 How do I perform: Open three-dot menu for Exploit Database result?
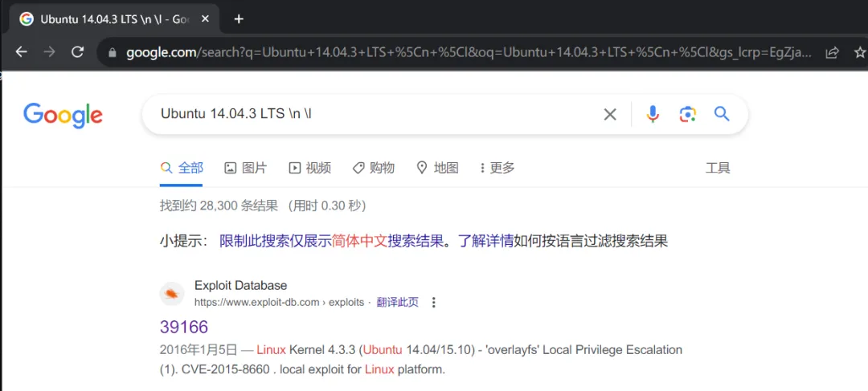433,303
